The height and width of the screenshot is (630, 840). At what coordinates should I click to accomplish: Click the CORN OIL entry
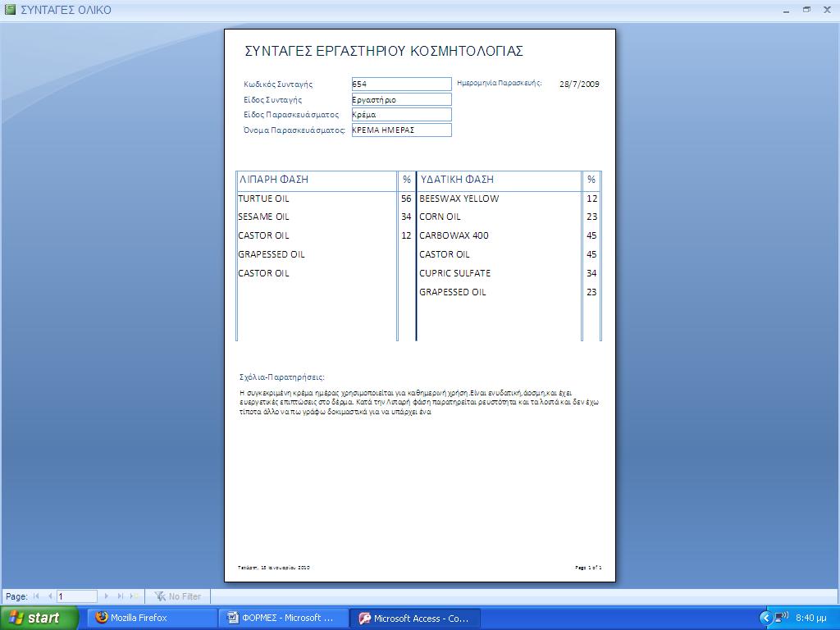(x=440, y=217)
